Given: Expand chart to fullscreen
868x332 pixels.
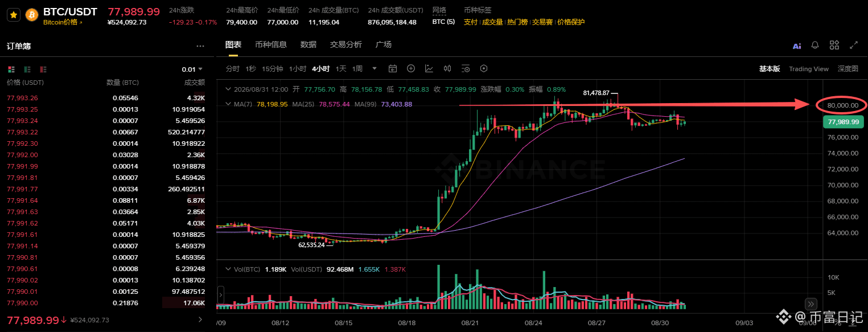Looking at the screenshot, I should click(x=853, y=45).
